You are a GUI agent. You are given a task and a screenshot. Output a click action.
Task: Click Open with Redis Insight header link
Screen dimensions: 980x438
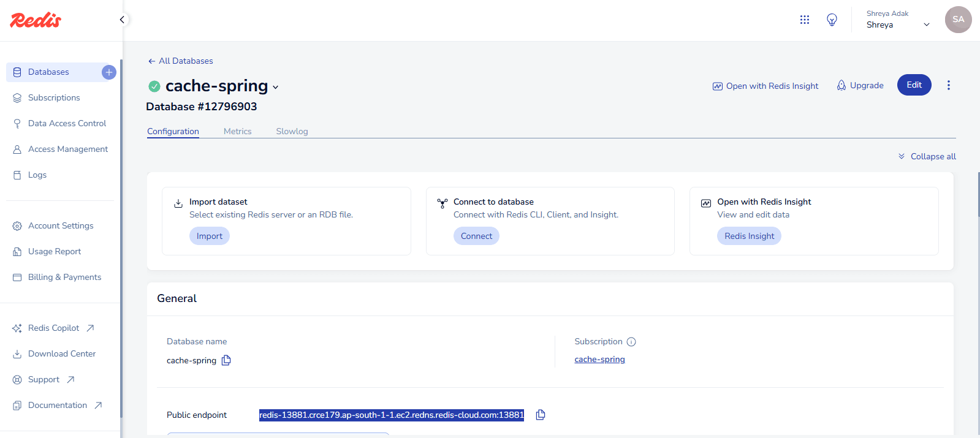[x=765, y=86]
